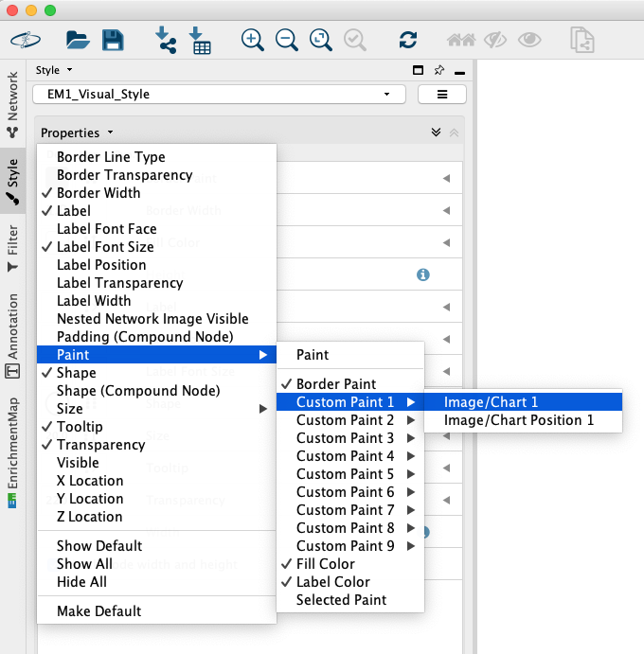Select Image/Chart Position 1
The width and height of the screenshot is (644, 654).
coord(523,419)
